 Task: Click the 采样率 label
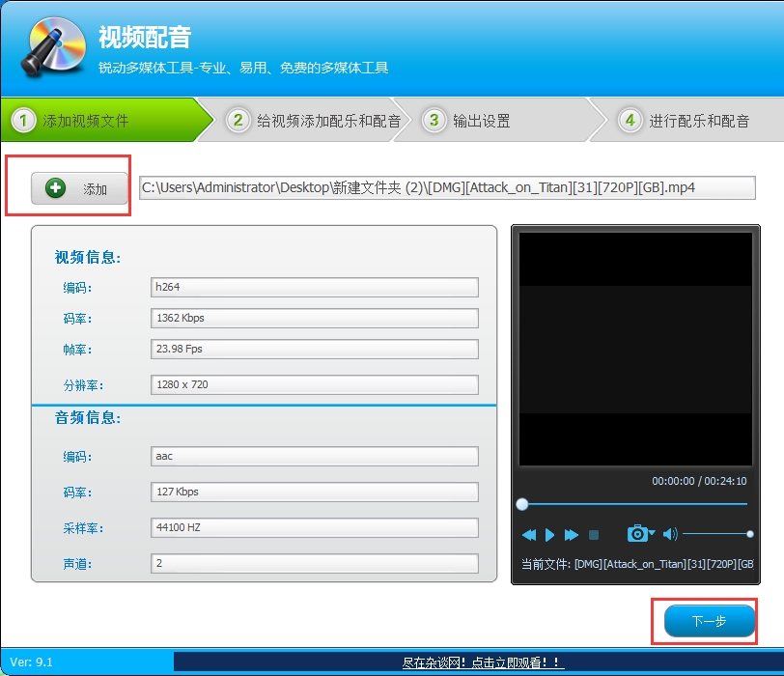point(83,528)
